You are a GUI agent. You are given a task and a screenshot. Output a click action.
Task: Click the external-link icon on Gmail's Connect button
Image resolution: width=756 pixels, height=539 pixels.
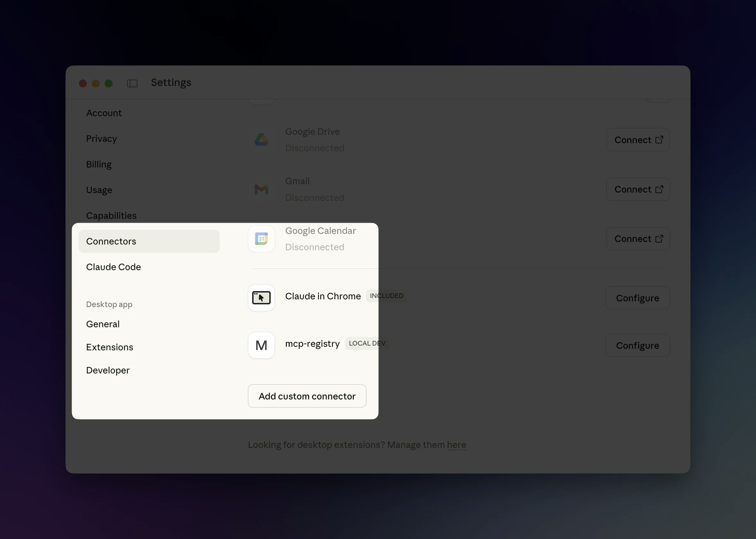click(x=659, y=189)
